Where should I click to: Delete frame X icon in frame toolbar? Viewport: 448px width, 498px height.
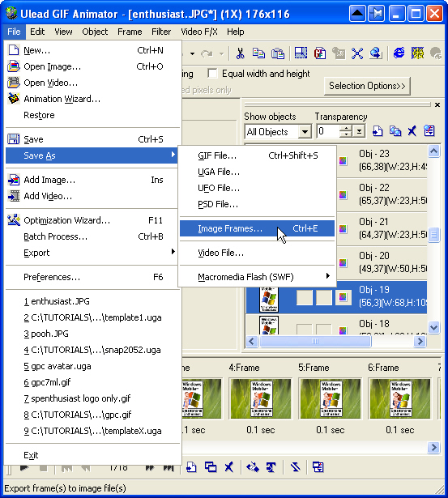pos(228,467)
